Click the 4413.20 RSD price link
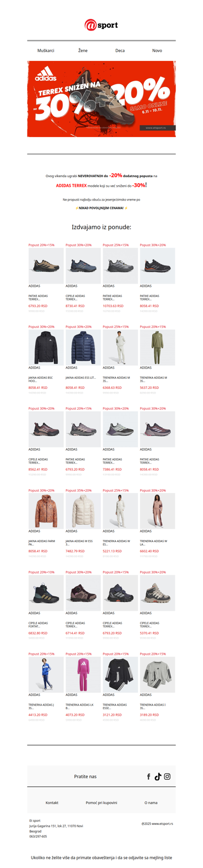 click(x=38, y=715)
